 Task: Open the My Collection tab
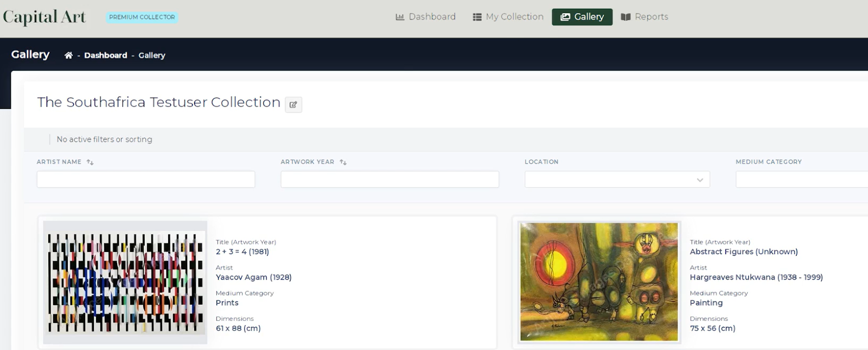point(508,17)
